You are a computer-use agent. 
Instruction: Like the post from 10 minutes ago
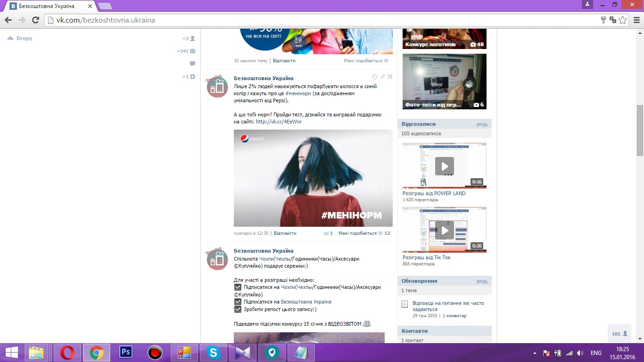[x=366, y=61]
